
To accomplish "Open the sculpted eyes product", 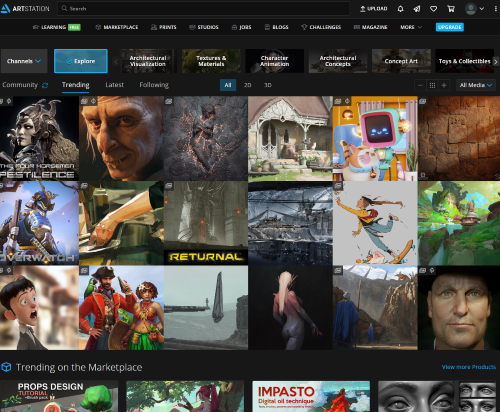I will point(437,396).
